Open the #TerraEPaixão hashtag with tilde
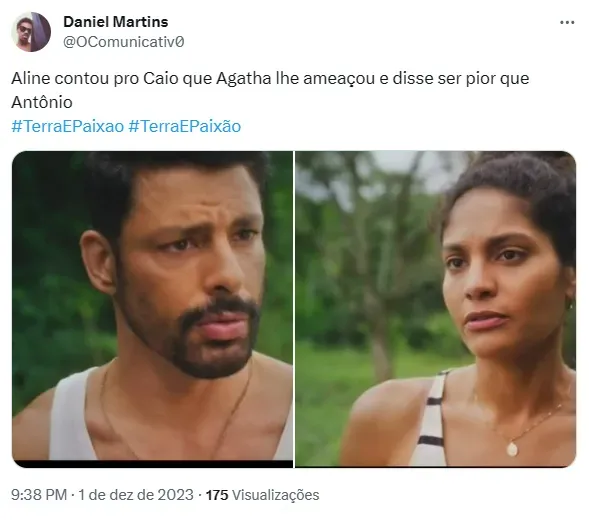This screenshot has height=521, width=589. coord(184,126)
